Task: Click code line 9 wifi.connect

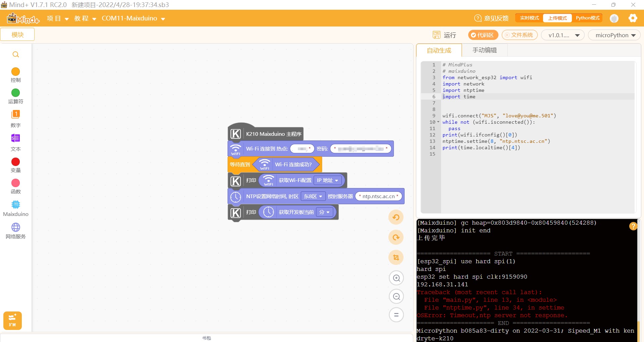Action: pyautogui.click(x=499, y=116)
